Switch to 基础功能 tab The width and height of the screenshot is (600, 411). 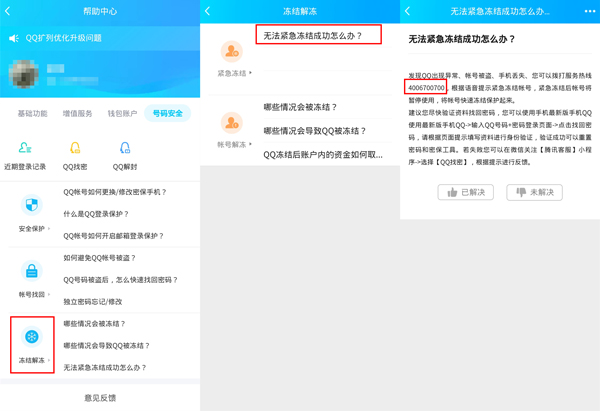pyautogui.click(x=33, y=114)
